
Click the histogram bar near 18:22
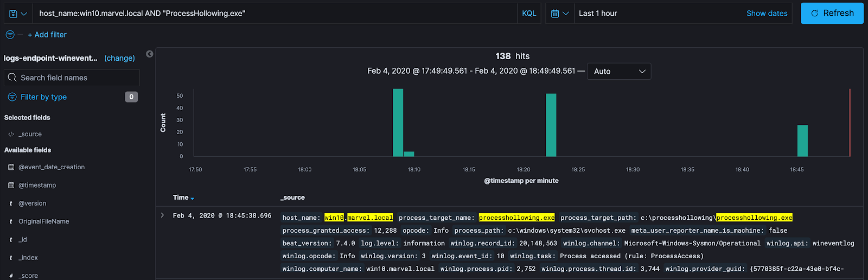click(x=551, y=125)
